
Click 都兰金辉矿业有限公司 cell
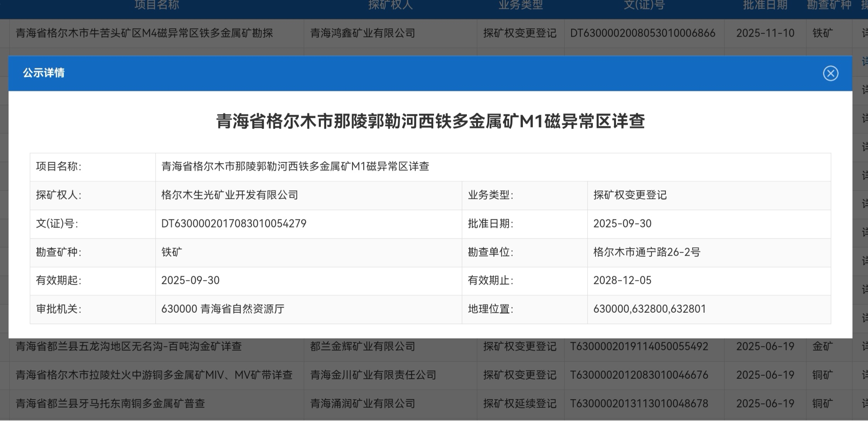363,346
